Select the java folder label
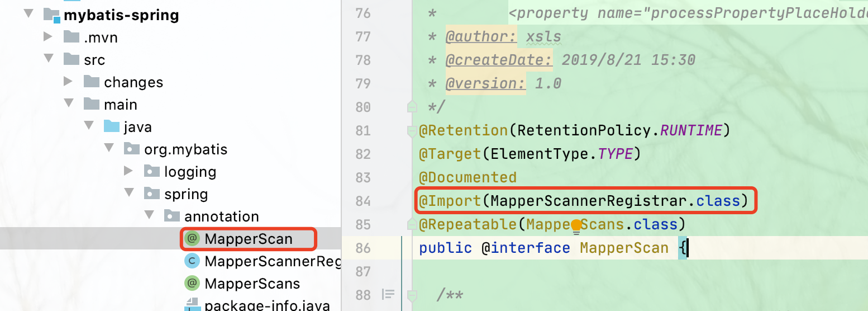This screenshot has width=868, height=311. pos(138,127)
